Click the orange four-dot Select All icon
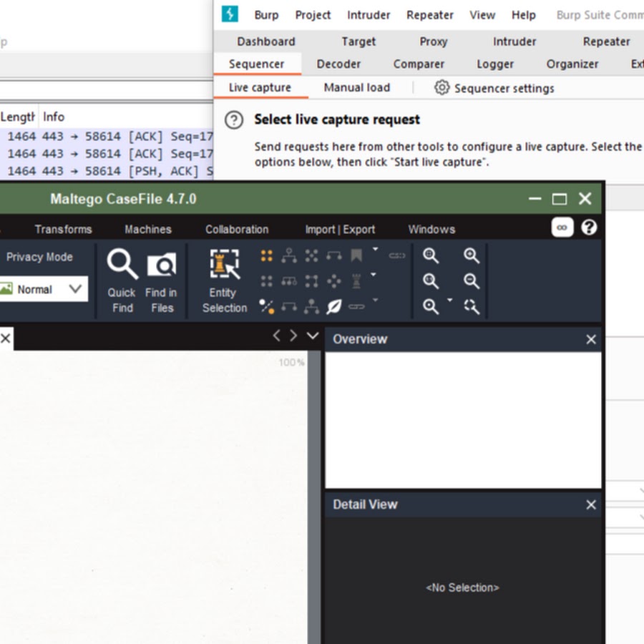Screen dimensions: 644x644 [267, 256]
